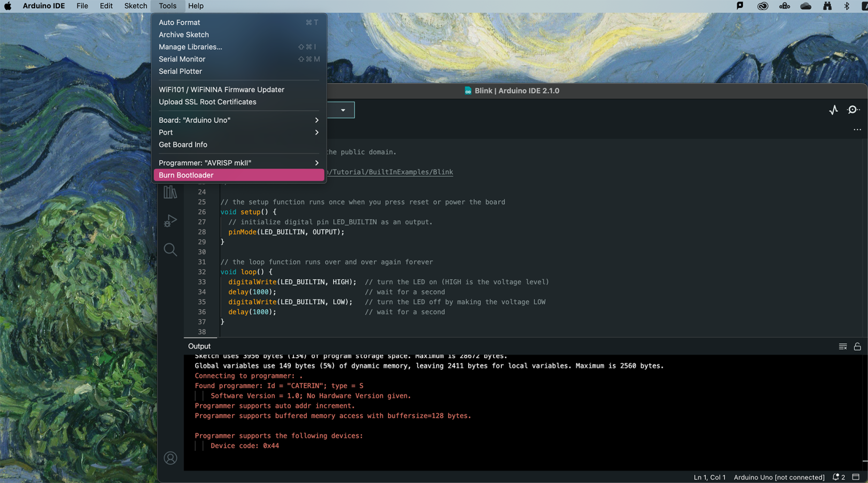Open the account profile icon in sidebar
This screenshot has height=483, width=868.
pos(170,458)
